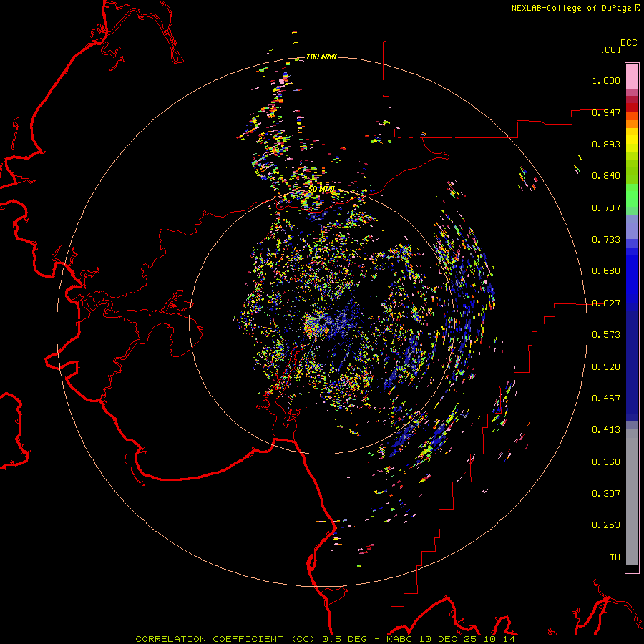Click the 0.413 color scale value
Screen dimensions: 644x644
coord(606,430)
